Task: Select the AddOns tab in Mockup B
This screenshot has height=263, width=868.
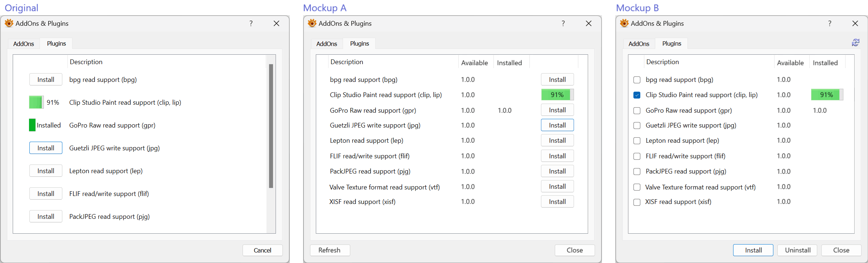Action: click(638, 44)
